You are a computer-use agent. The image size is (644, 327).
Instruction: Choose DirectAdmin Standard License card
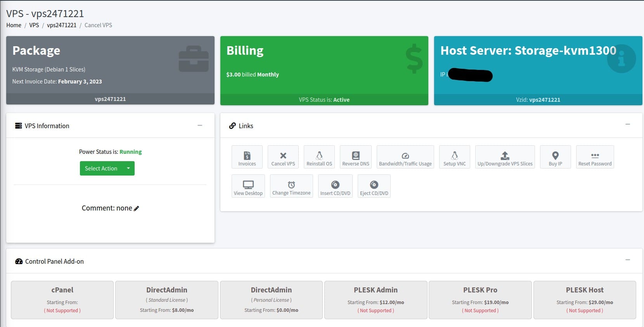(167, 300)
